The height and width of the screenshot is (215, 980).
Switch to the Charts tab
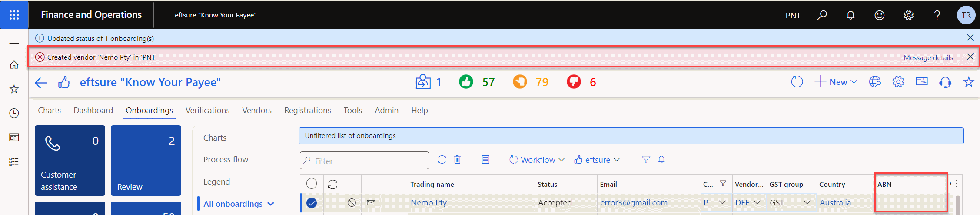[50, 111]
